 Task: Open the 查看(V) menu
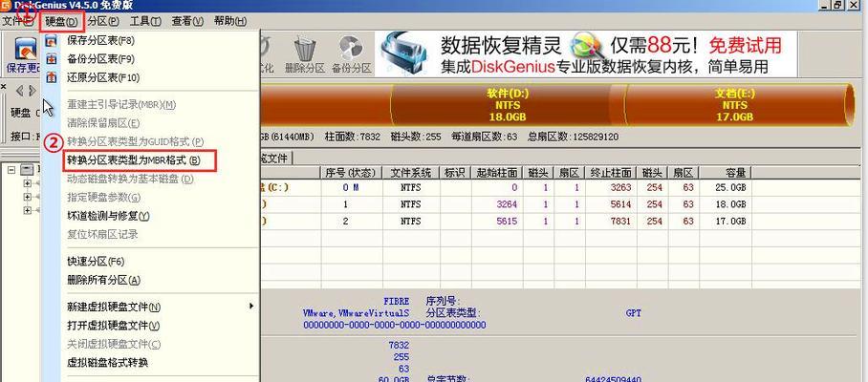tap(187, 22)
